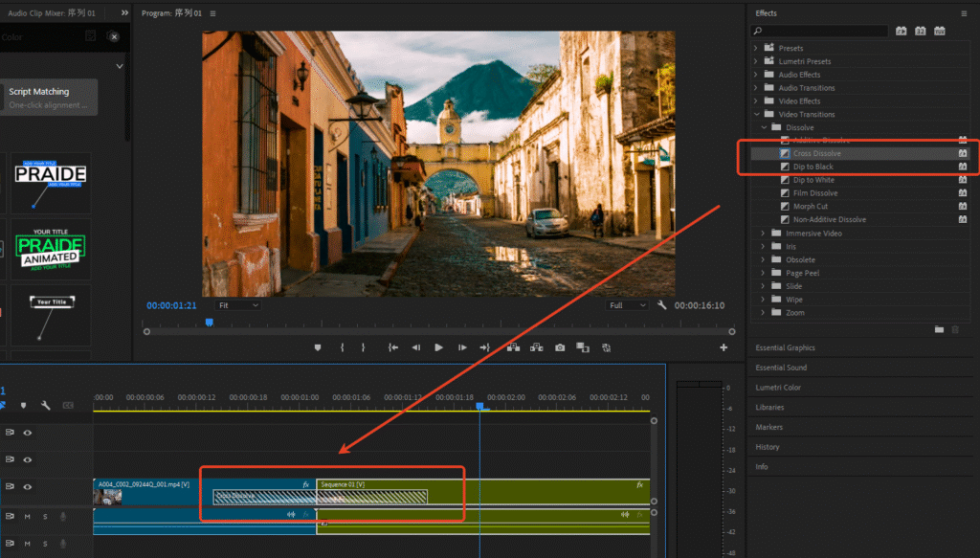Step forward one frame
The image size is (980, 558).
point(462,347)
